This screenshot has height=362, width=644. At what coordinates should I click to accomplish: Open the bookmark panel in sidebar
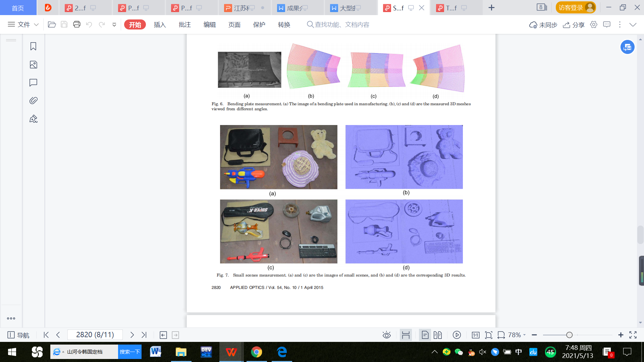[x=33, y=46]
